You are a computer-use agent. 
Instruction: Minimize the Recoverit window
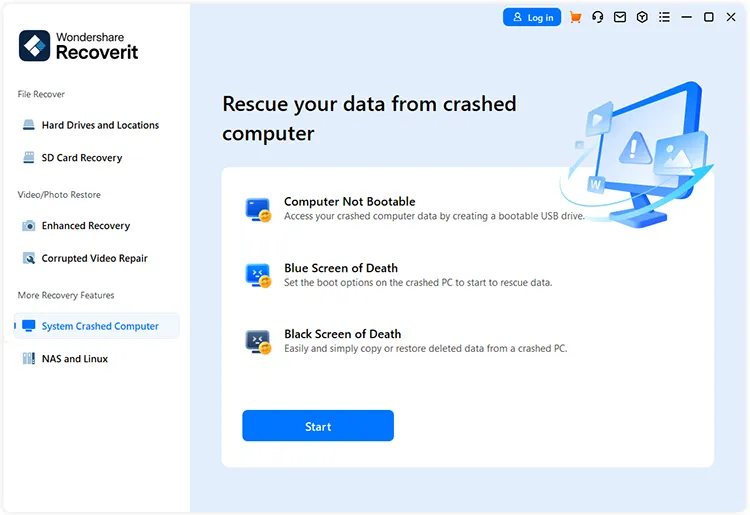[686, 17]
